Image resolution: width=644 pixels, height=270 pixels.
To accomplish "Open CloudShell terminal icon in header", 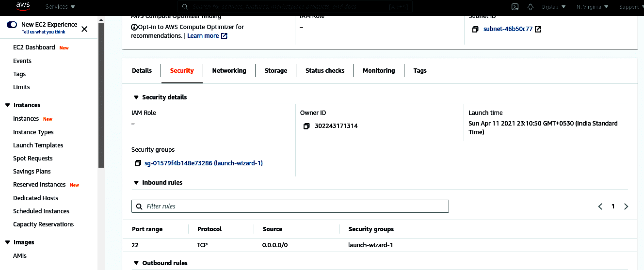I will pos(515,7).
